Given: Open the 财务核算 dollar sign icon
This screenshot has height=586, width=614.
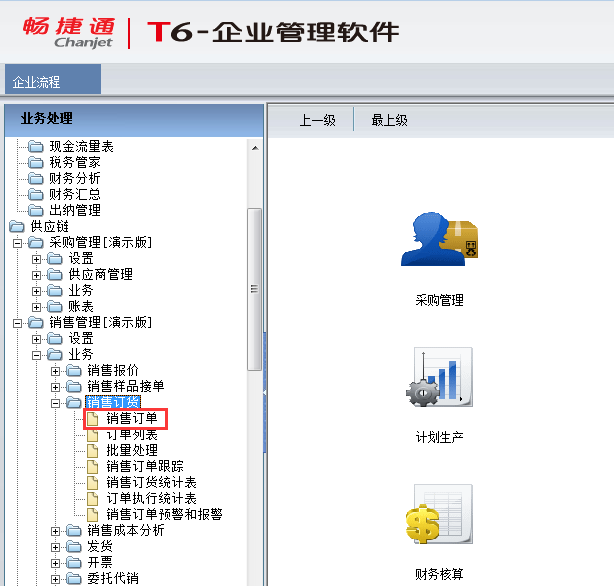Looking at the screenshot, I should [x=440, y=517].
